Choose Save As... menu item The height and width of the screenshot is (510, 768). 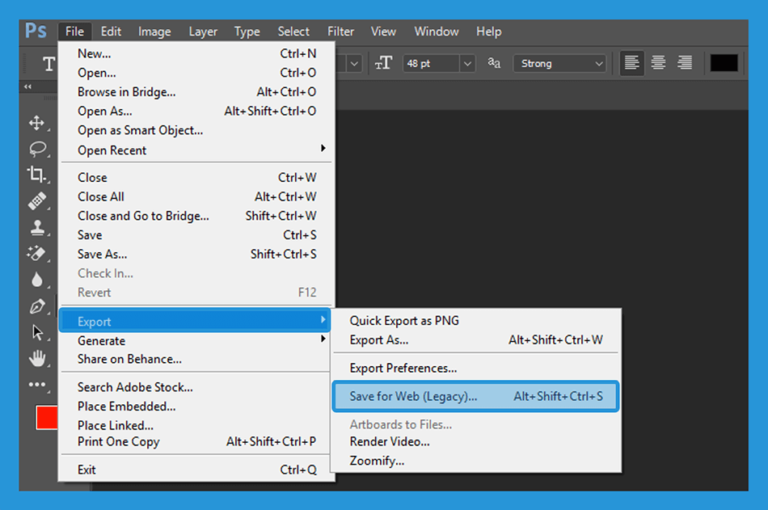[x=197, y=254]
